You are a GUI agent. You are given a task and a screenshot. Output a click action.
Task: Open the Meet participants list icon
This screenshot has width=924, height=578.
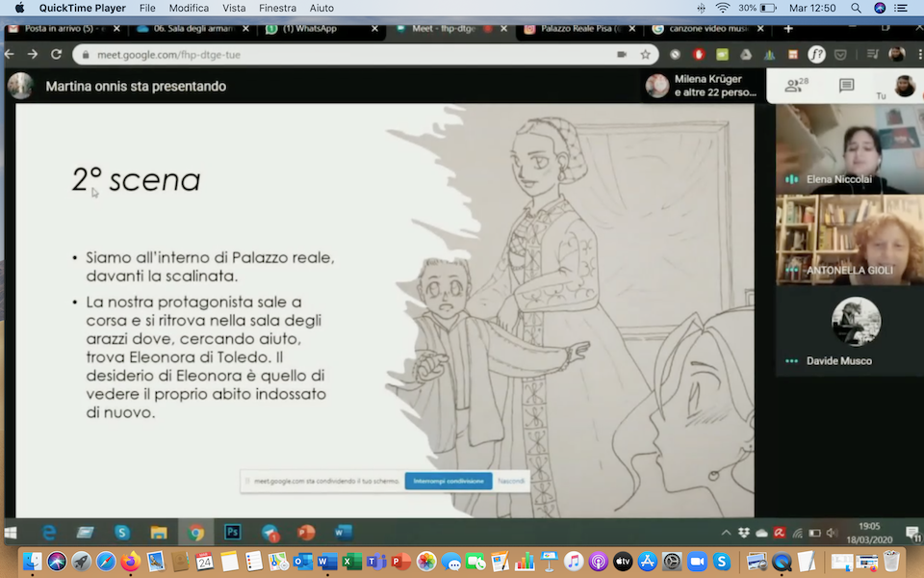[796, 86]
